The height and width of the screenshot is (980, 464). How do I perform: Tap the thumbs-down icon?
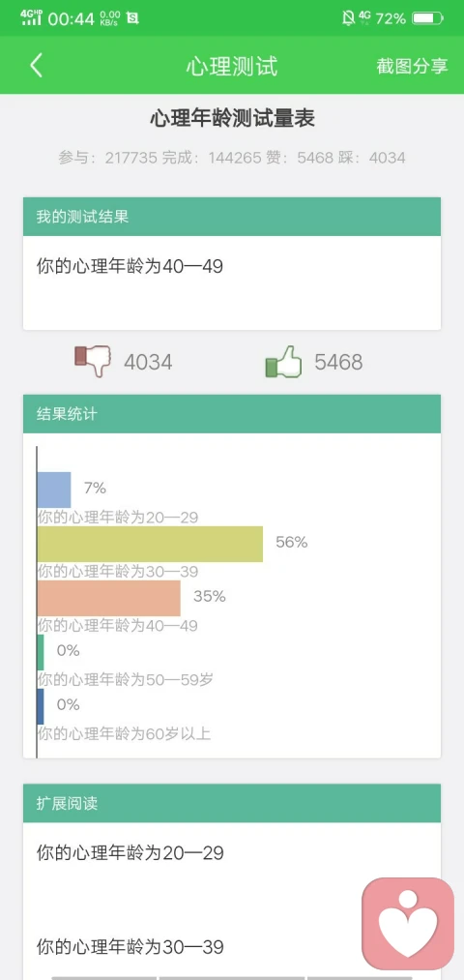(x=93, y=361)
